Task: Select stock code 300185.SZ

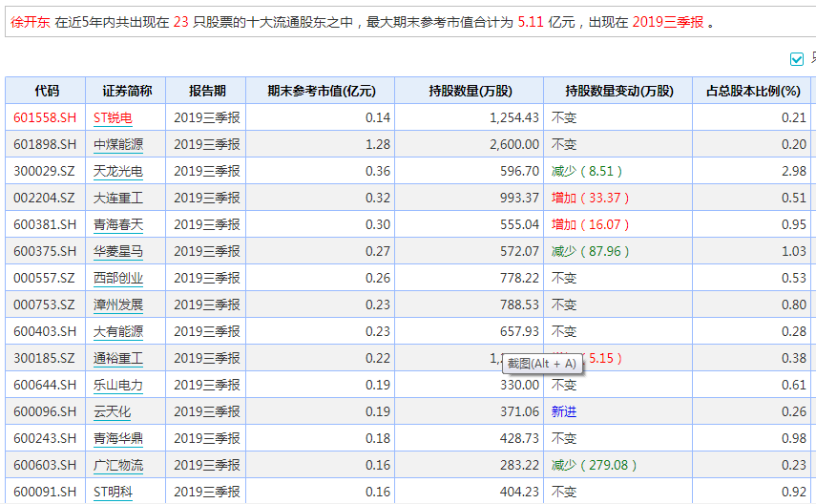Action: pyautogui.click(x=44, y=358)
